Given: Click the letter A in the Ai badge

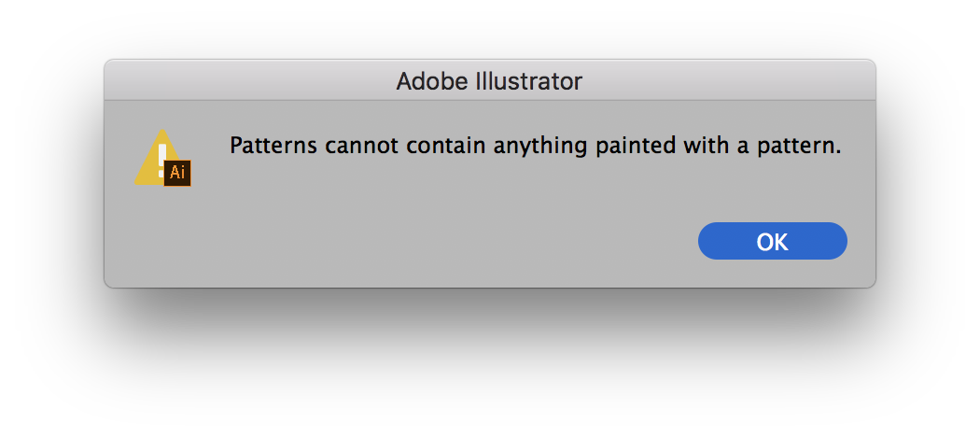Looking at the screenshot, I should coord(175,173).
